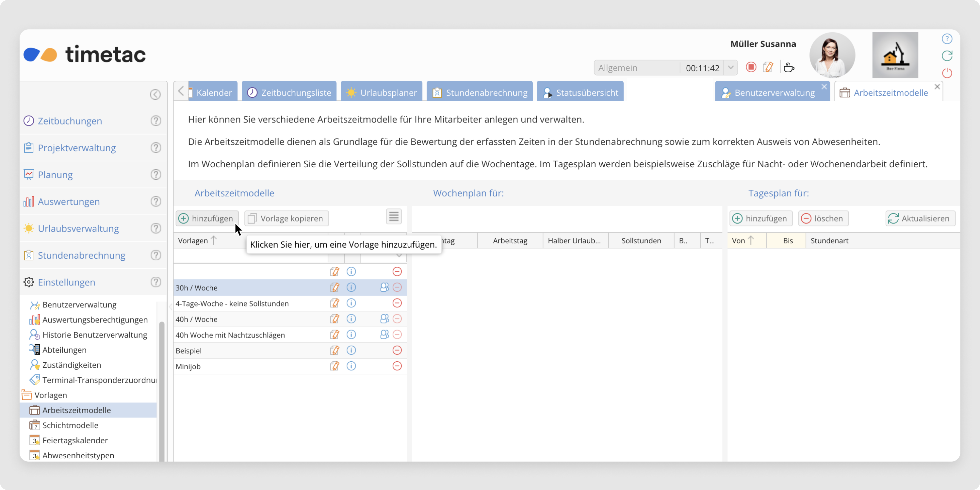The image size is (980, 490).
Task: Show info for Minijob template
Action: [x=351, y=366]
